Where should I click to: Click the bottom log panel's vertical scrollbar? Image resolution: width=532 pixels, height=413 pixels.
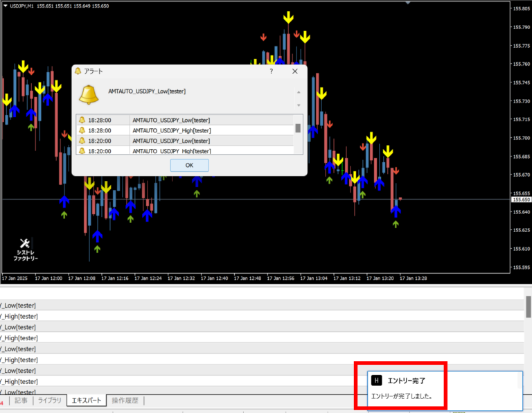528,305
